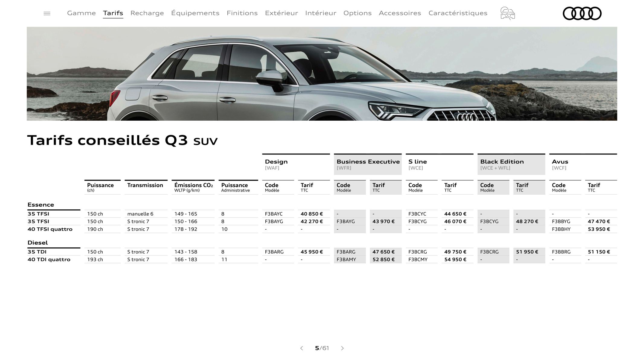Viewport: 644px width, 362px height.
Task: Click the Design [WAF] column header
Action: [296, 164]
